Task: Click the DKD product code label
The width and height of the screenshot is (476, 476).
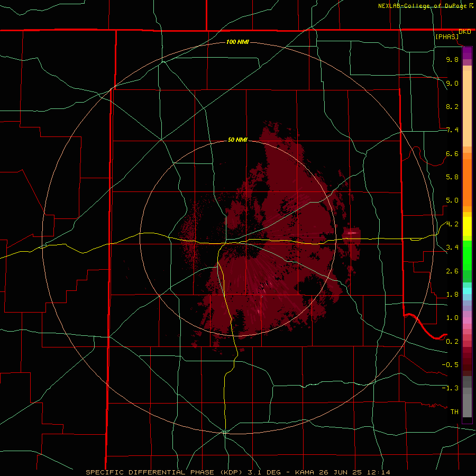Action: (465, 32)
